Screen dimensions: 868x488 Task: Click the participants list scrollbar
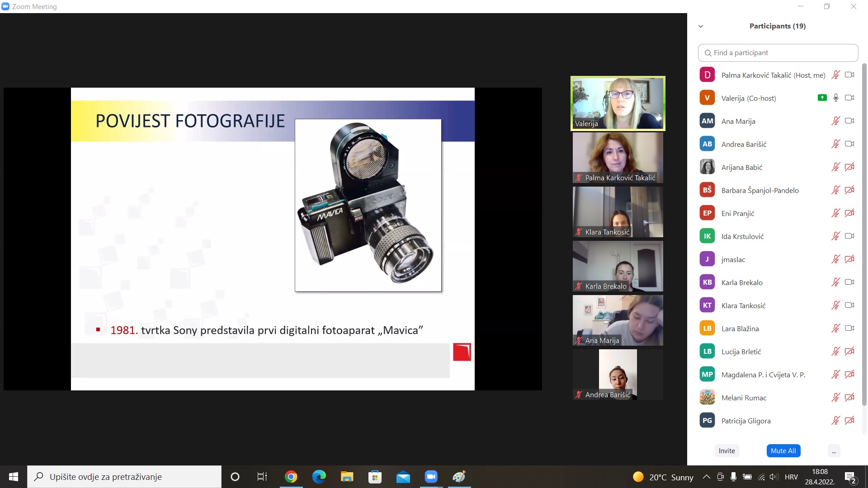point(864,235)
